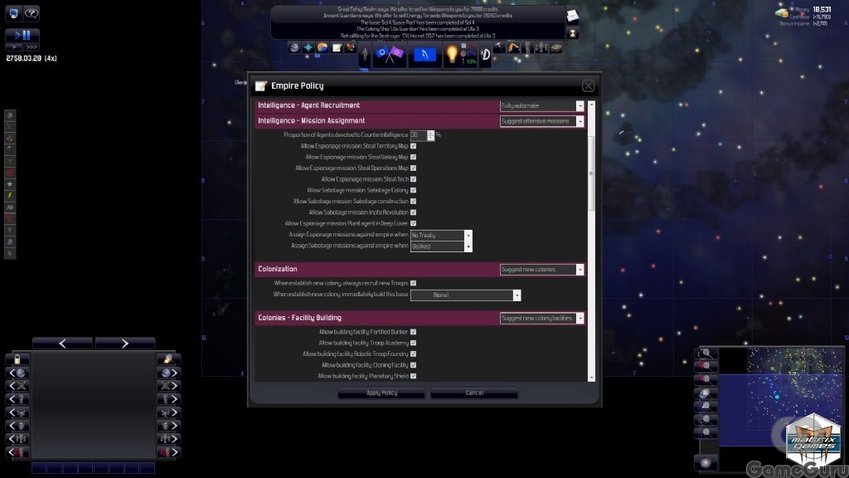Click 'Colonies - Facility Building' section header
This screenshot has height=478, width=849.
pos(299,318)
